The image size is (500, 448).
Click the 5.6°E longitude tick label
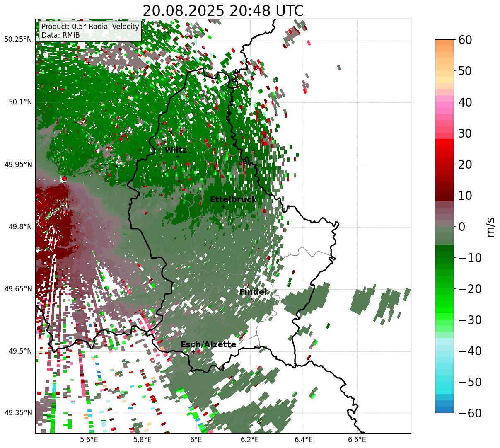pyautogui.click(x=89, y=440)
